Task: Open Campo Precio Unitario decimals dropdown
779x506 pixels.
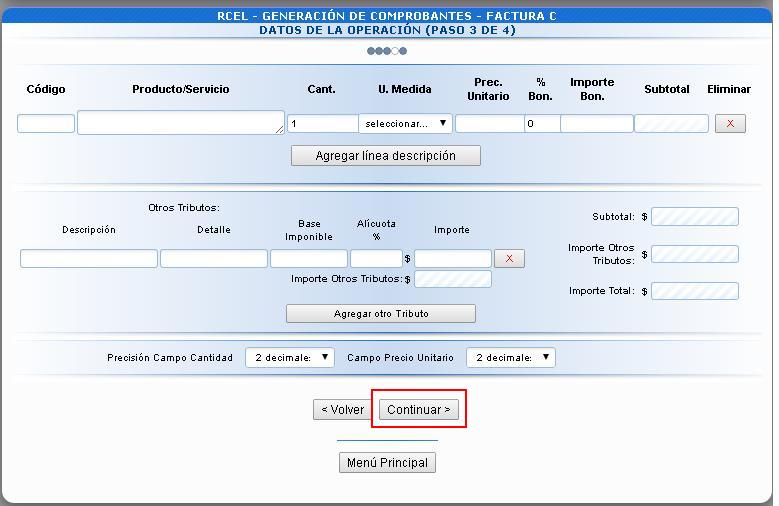Action: tap(510, 358)
